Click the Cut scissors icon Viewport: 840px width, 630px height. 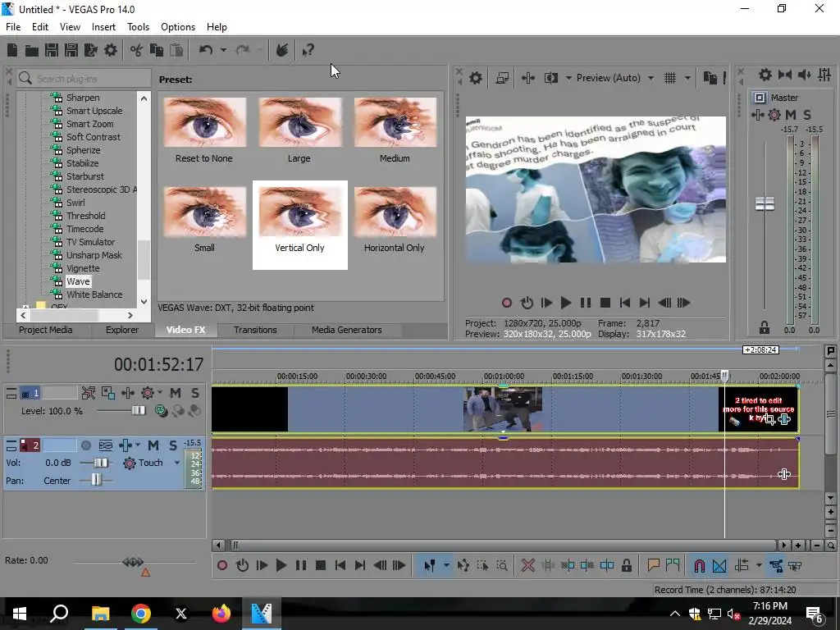pyautogui.click(x=137, y=50)
